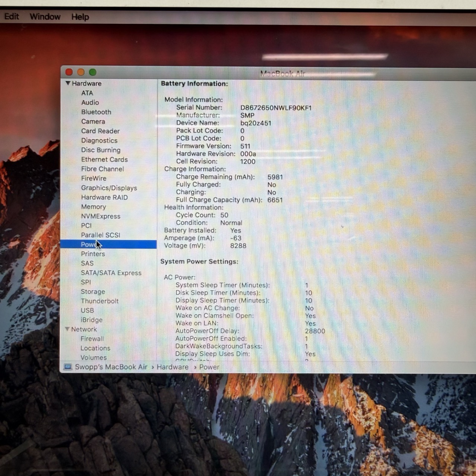Click the Voltage value 8288
476x476 pixels.
click(238, 246)
